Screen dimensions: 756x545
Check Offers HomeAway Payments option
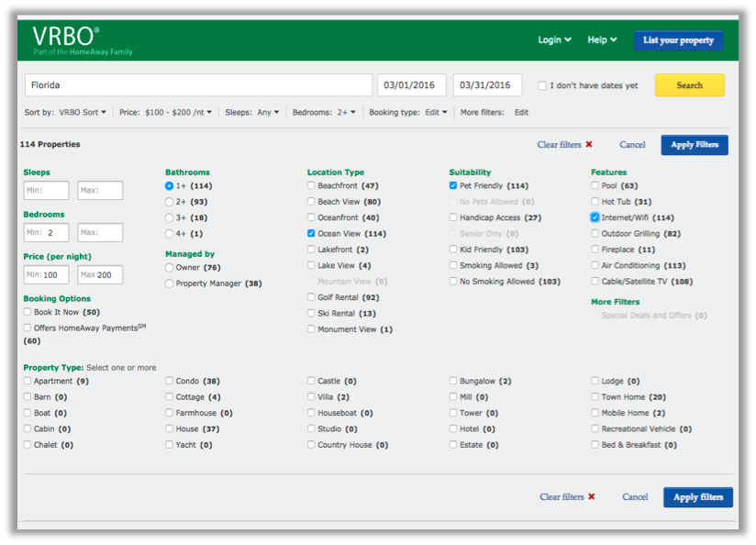[x=28, y=328]
